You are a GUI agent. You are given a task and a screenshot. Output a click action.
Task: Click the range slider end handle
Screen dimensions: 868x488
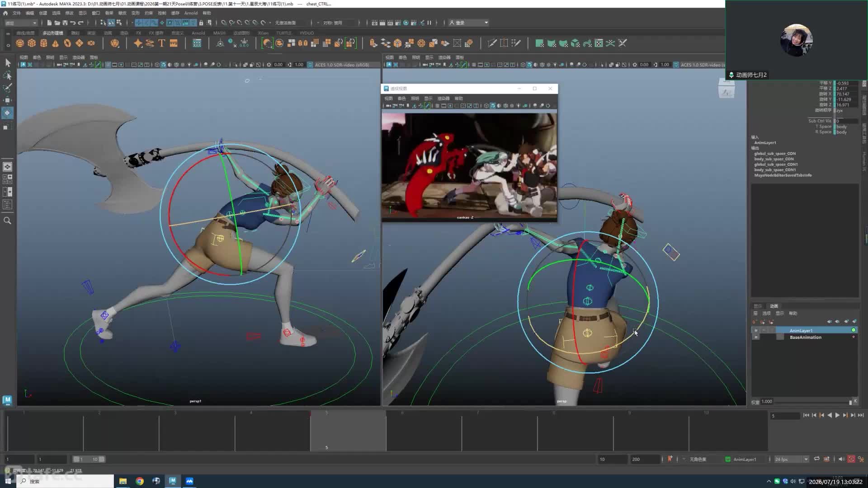[102, 459]
